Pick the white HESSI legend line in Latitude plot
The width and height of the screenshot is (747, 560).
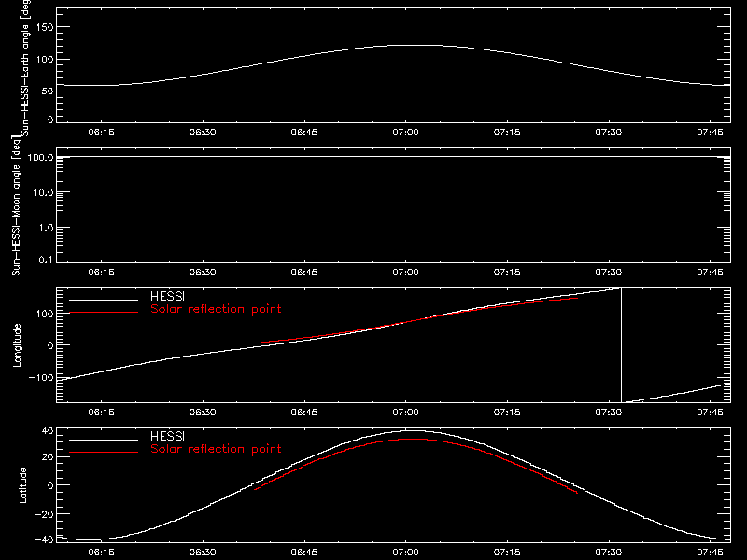[104, 440]
